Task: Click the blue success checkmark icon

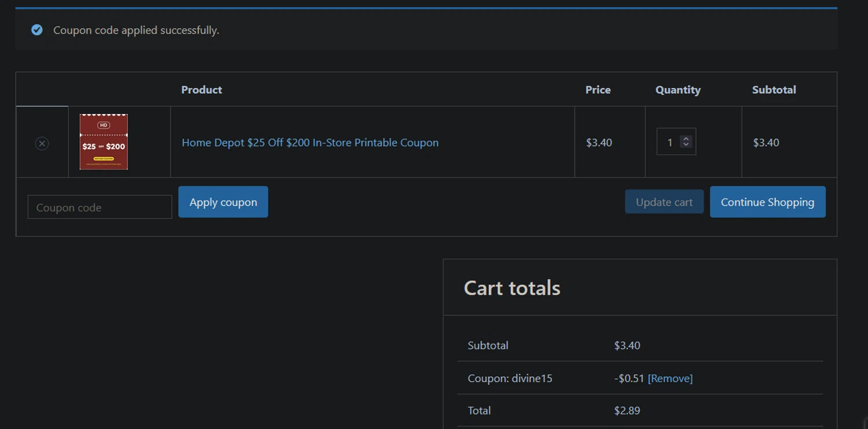Action: (37, 30)
